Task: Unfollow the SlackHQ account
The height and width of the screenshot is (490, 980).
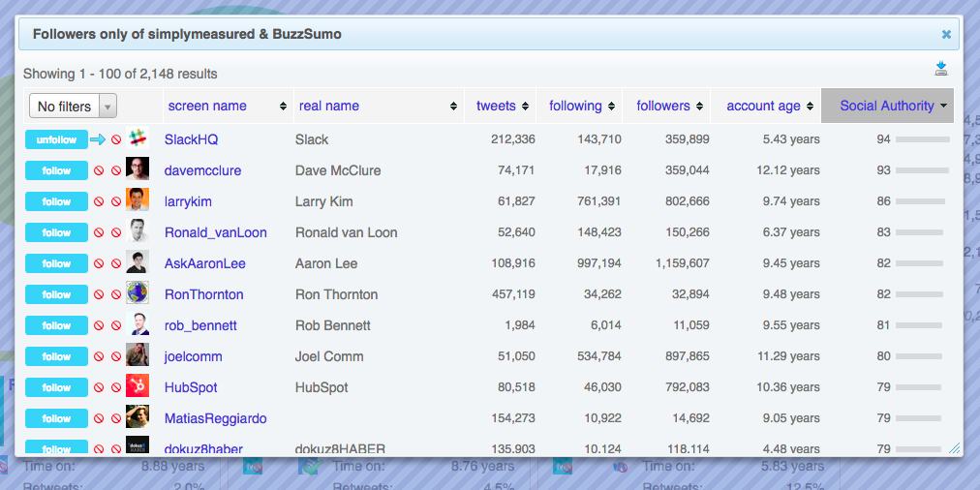Action: click(x=56, y=139)
